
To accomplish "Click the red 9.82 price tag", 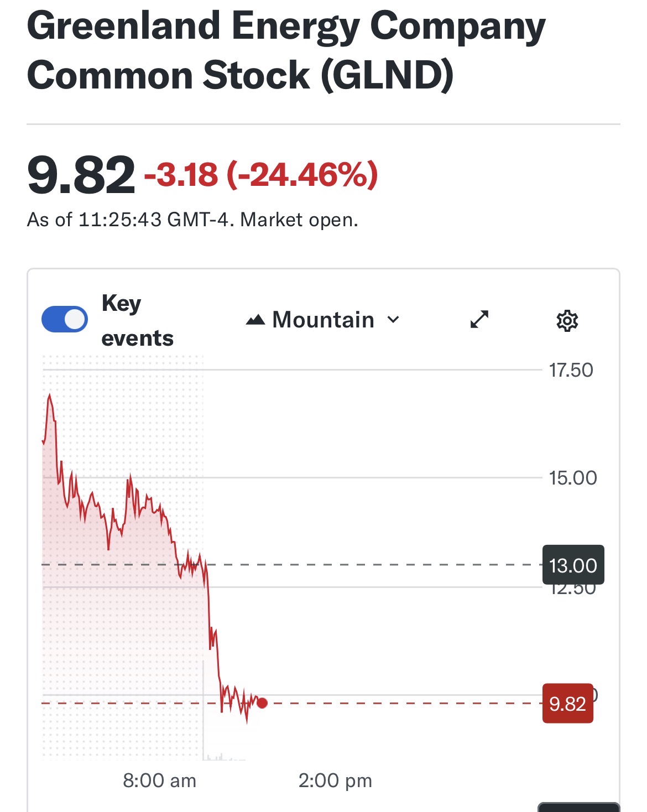I will click(x=567, y=704).
